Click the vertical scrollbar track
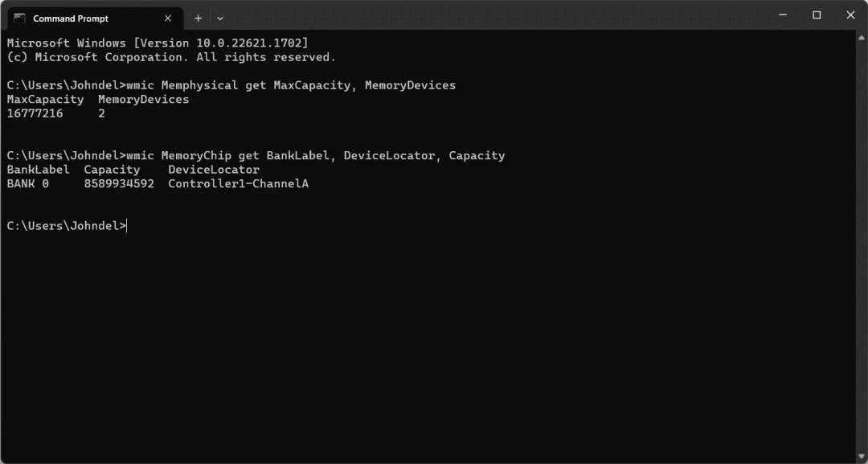 pos(862,248)
